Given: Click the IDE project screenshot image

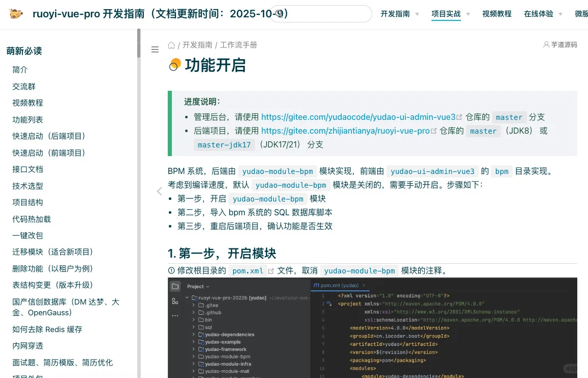Looking at the screenshot, I should (372, 327).
